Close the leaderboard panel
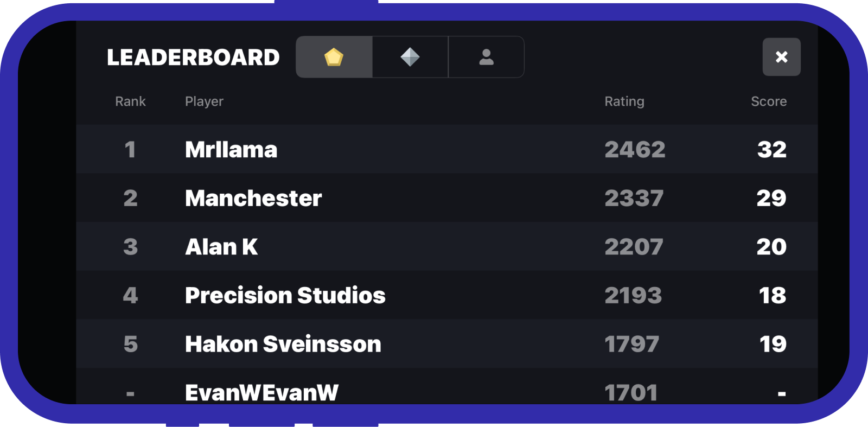The width and height of the screenshot is (868, 427). [781, 57]
